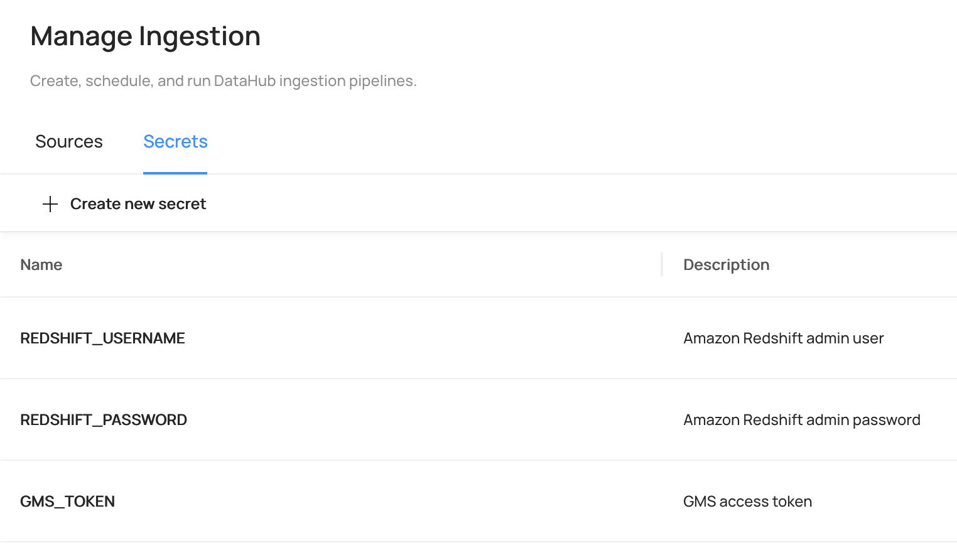Click the blue underline beneath the Secrets tab

pos(175,173)
